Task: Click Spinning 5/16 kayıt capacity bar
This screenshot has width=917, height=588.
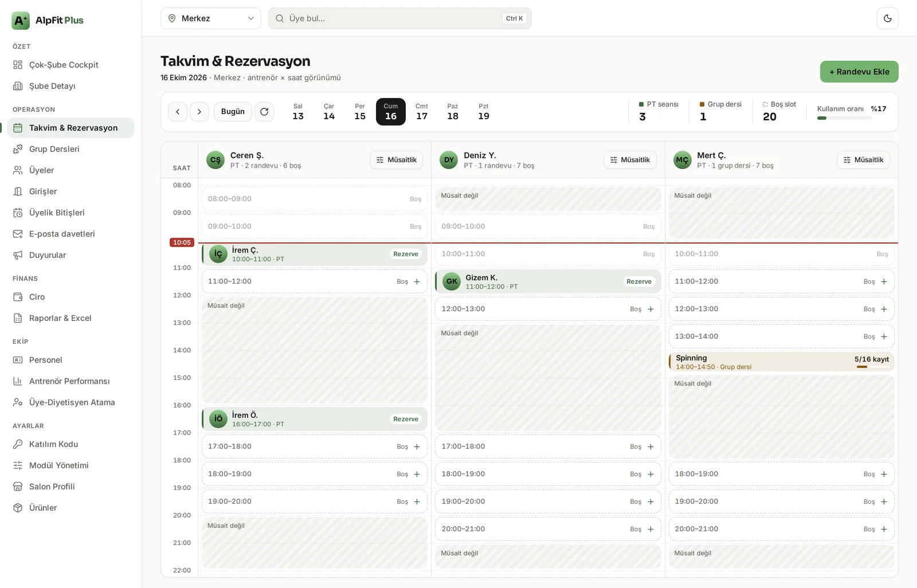Action: point(872,367)
